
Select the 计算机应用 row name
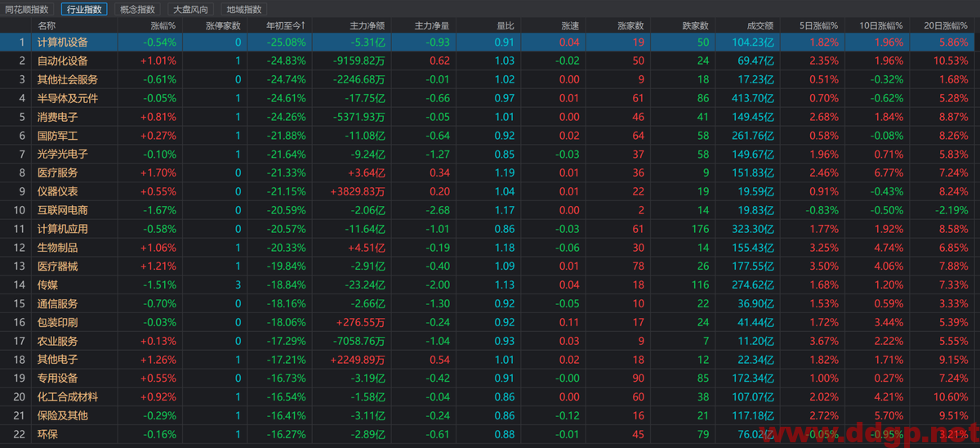click(62, 229)
